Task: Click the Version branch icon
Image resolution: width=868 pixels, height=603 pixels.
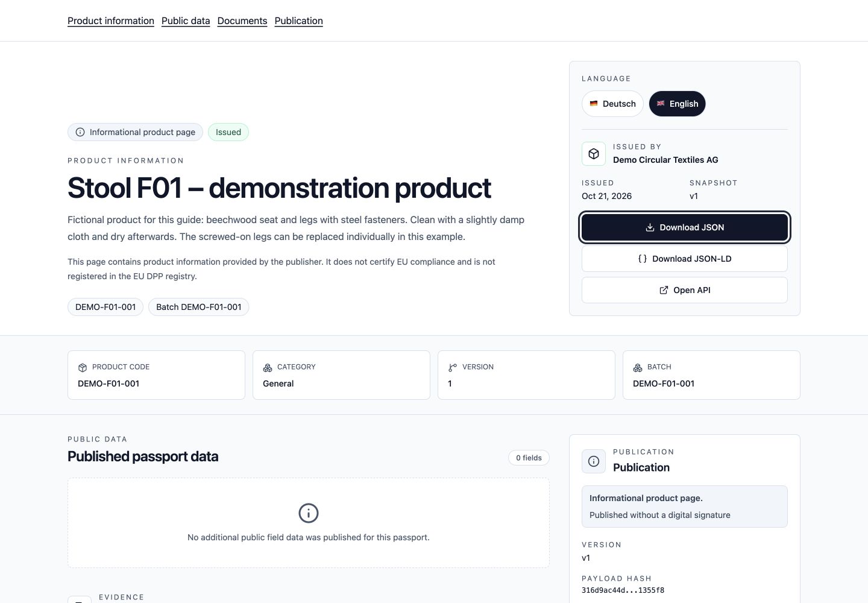Action: point(453,368)
